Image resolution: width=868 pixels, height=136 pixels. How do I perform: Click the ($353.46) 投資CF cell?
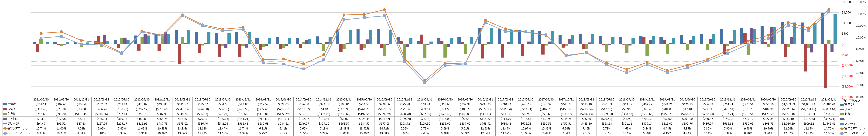click(x=41, y=109)
